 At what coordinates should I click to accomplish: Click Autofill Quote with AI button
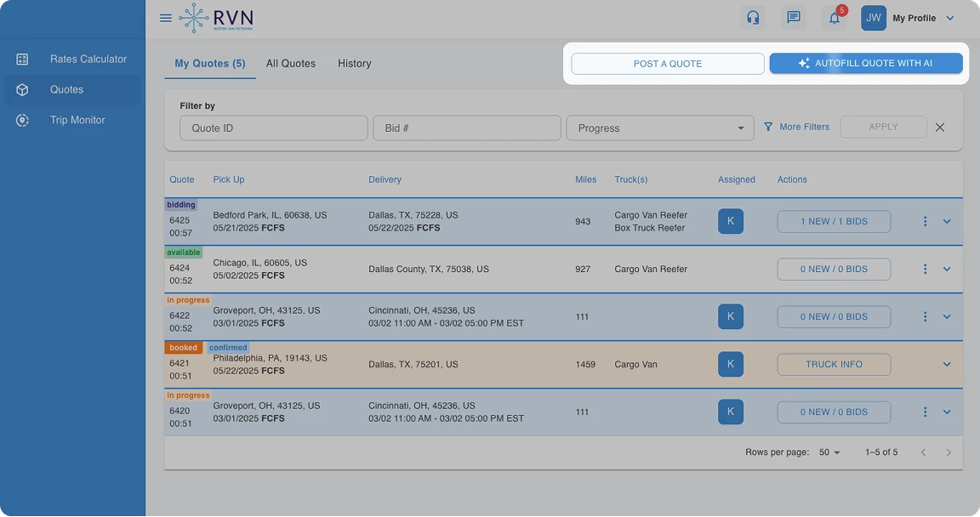[866, 64]
